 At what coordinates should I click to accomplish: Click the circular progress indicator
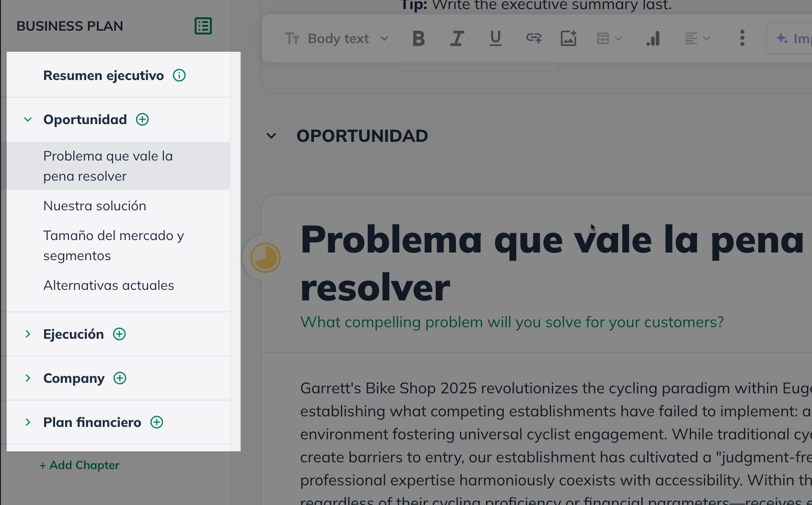pos(265,258)
